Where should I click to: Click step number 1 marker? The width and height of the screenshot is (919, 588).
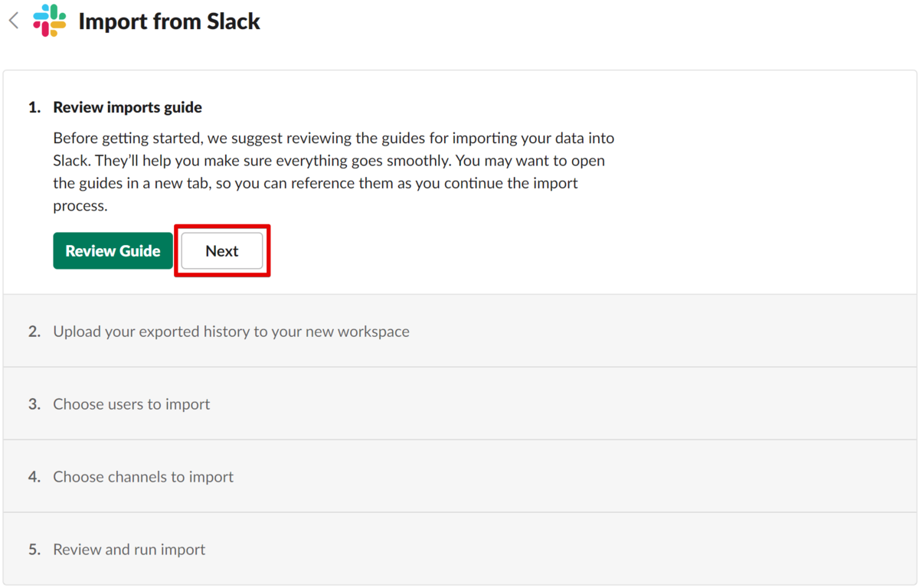click(34, 107)
